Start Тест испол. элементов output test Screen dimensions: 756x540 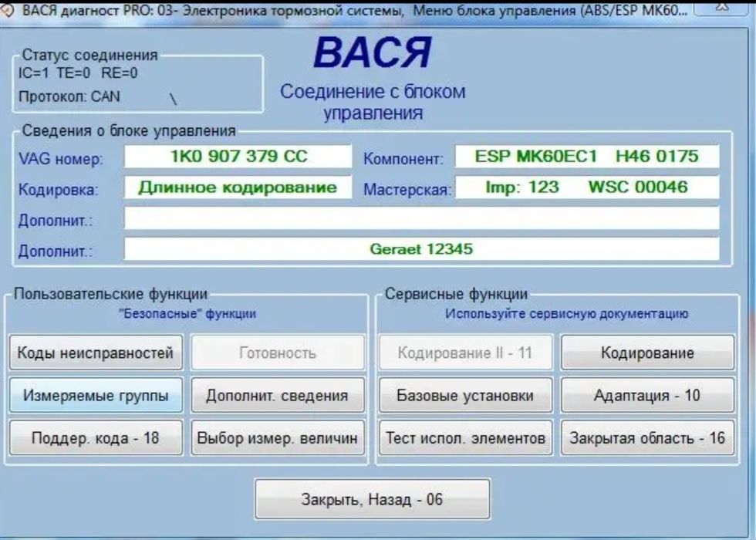coord(466,438)
